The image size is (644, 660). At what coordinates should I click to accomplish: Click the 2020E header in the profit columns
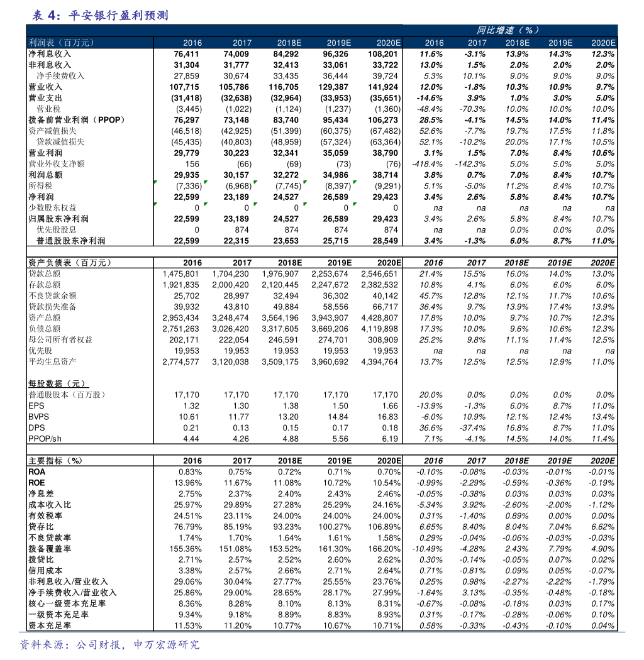point(389,43)
